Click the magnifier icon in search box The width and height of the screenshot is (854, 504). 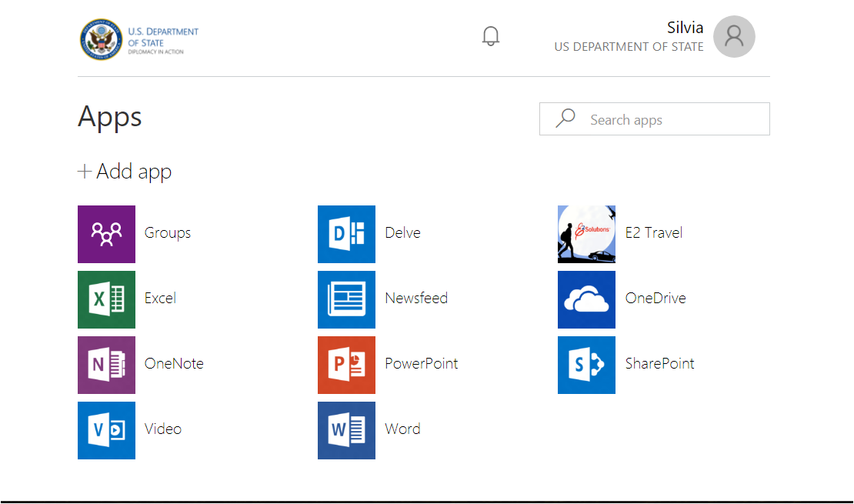[565, 118]
